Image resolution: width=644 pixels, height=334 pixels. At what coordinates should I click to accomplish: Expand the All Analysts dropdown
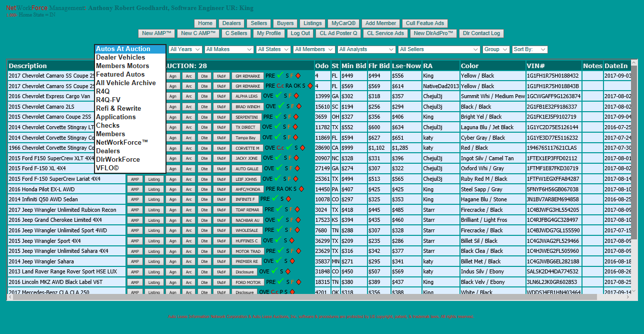click(366, 50)
